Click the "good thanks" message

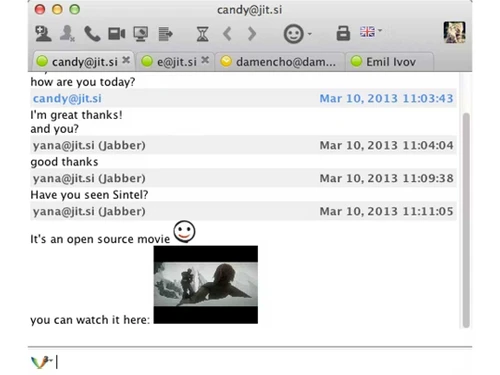tap(64, 162)
